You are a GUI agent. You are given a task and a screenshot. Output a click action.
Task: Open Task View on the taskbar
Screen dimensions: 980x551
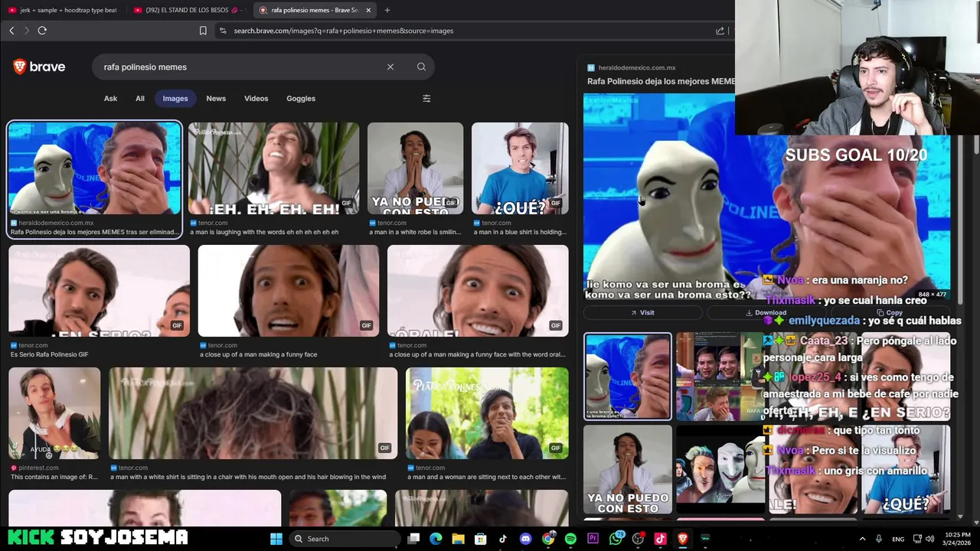pos(413,539)
